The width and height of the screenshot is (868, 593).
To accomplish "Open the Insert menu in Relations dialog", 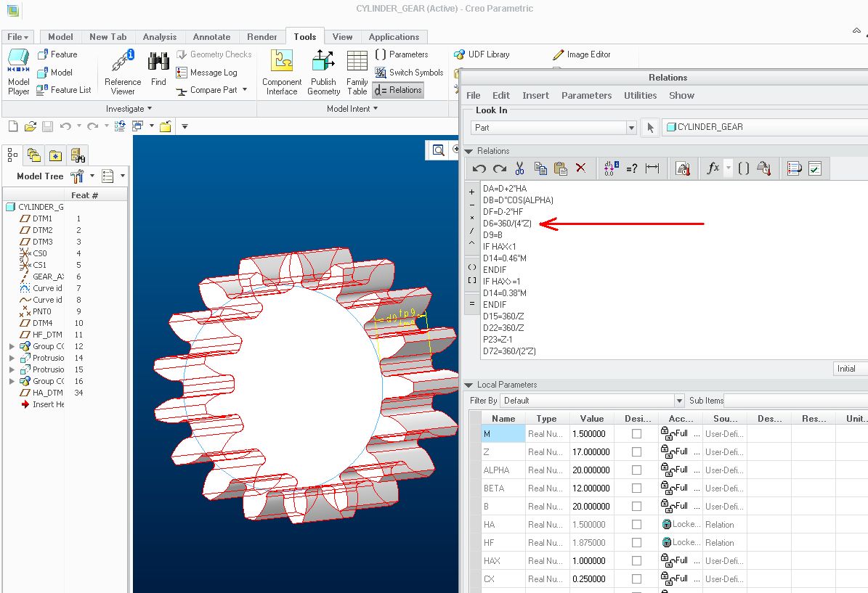I will coord(535,96).
